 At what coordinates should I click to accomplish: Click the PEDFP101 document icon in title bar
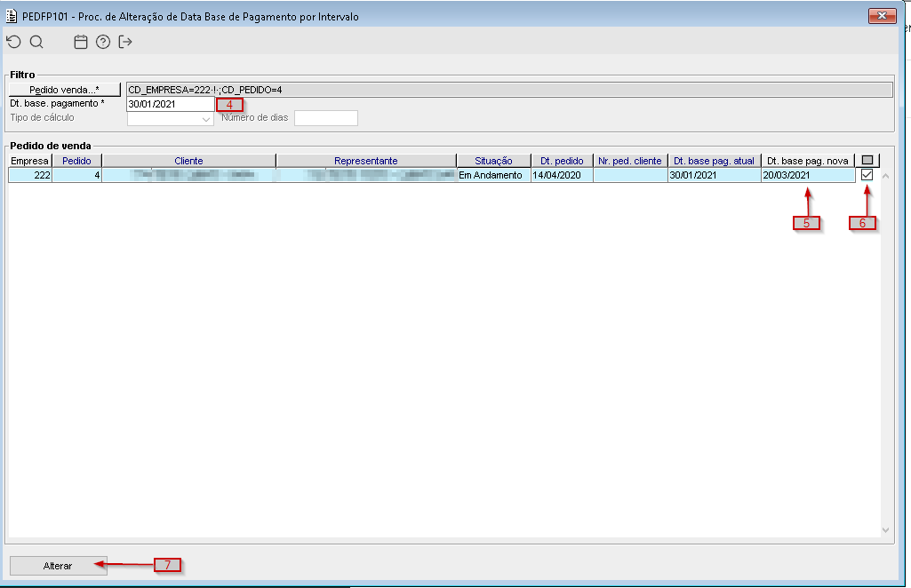11,16
